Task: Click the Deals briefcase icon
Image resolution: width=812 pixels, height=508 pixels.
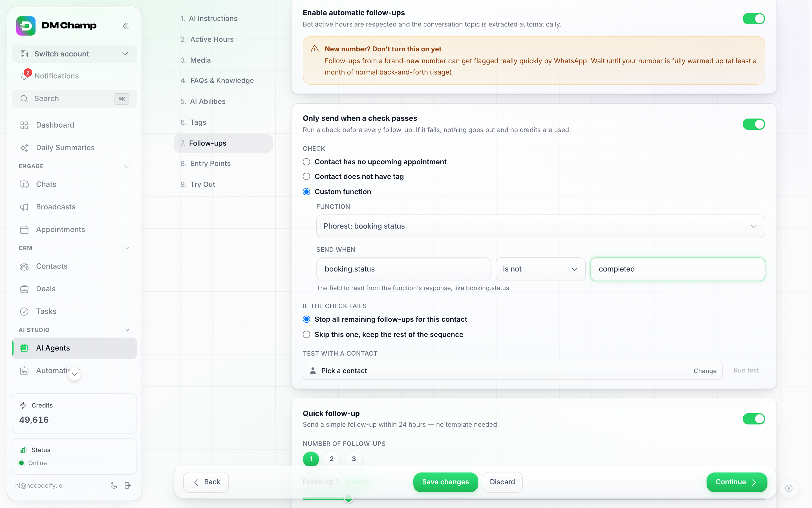Action: [x=24, y=289]
